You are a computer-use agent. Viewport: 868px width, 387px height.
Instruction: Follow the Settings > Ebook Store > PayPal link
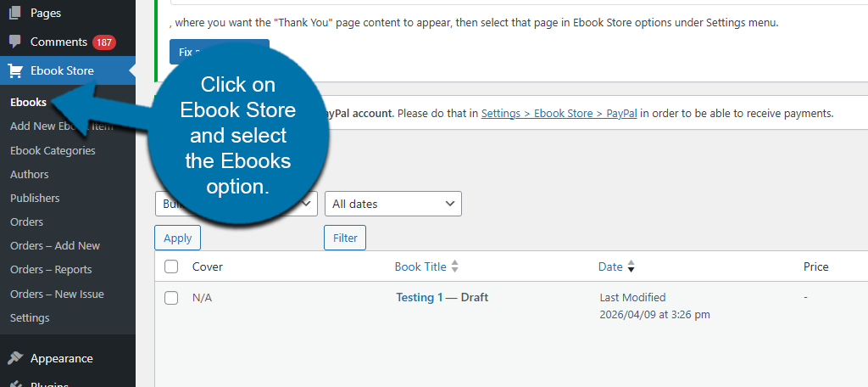coord(559,114)
